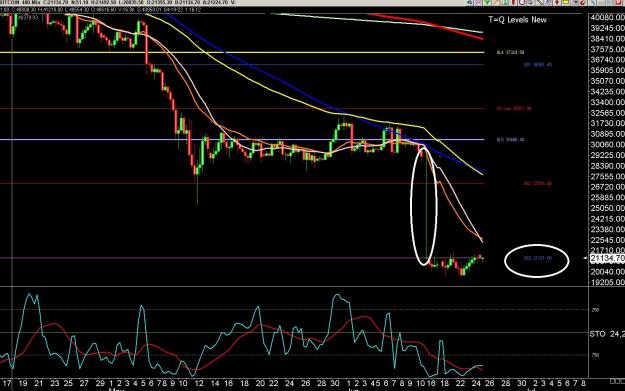Click price axis value 32565.00
Screen dimensions: 625x391
click(x=607, y=113)
